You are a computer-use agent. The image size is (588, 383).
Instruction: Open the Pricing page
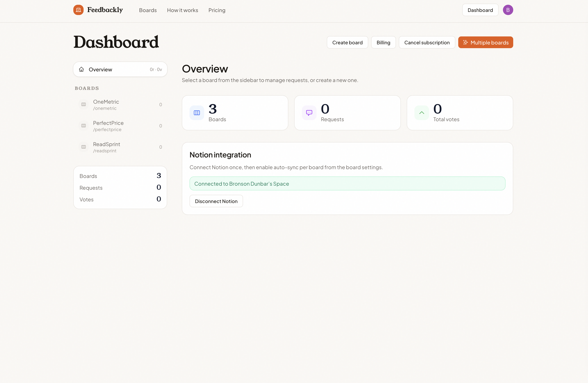tap(217, 10)
